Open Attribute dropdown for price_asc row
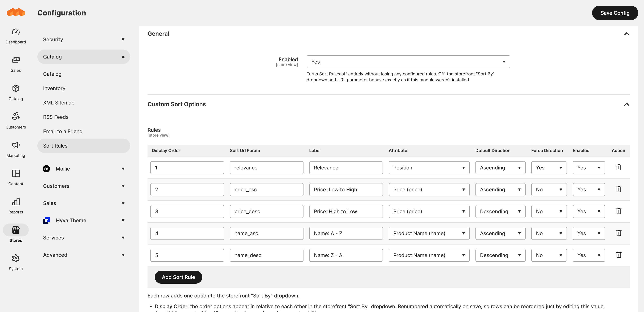The width and height of the screenshot is (644, 312). 429,190
